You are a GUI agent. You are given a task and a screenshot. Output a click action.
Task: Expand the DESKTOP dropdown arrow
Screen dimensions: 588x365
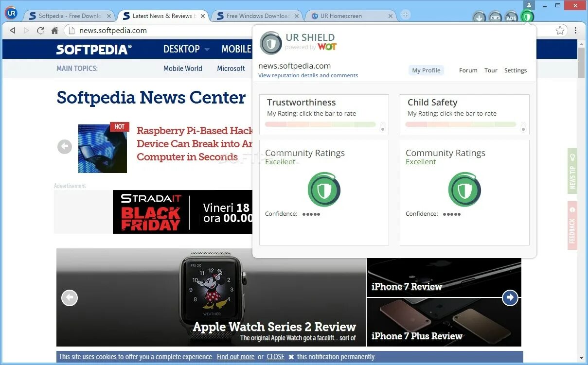point(207,50)
